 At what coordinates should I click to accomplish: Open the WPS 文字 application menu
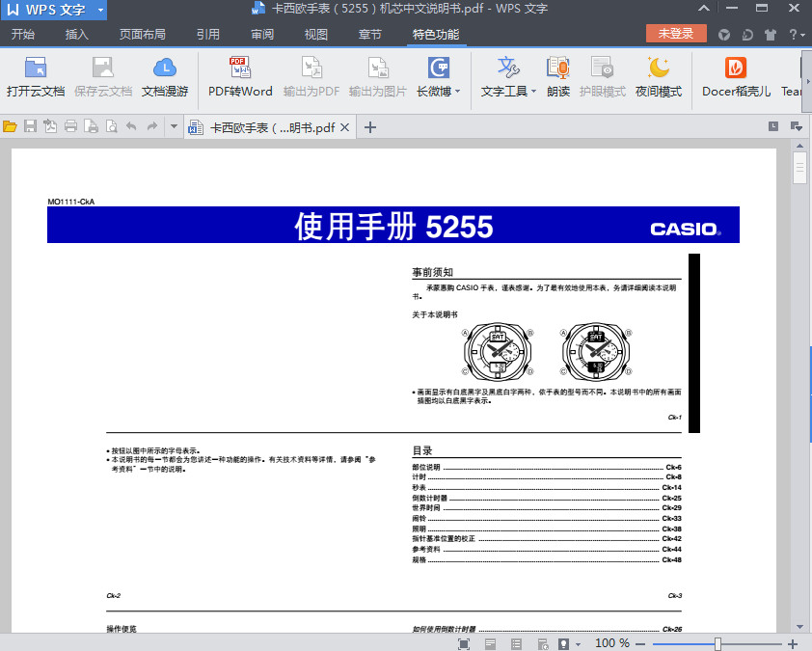pyautogui.click(x=54, y=10)
